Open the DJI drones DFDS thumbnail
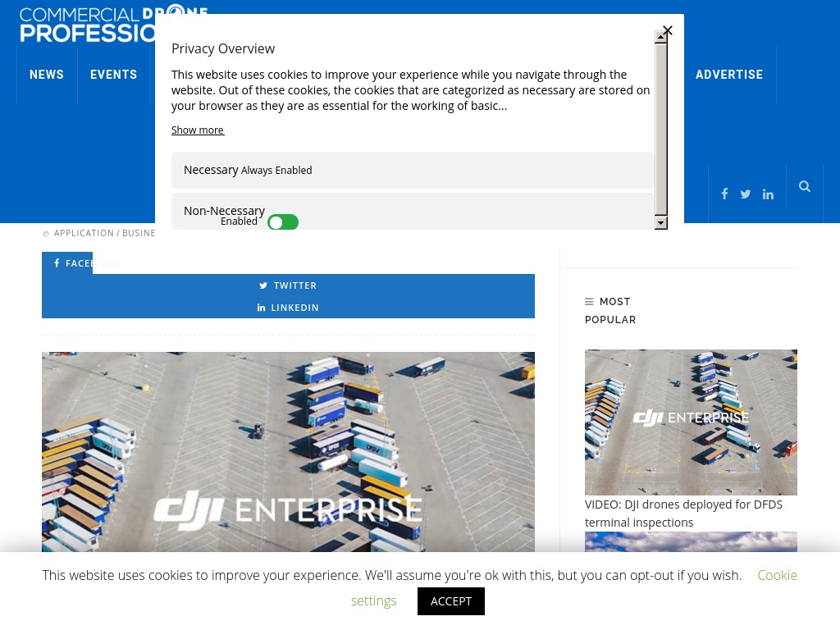This screenshot has height=630, width=840. point(691,422)
